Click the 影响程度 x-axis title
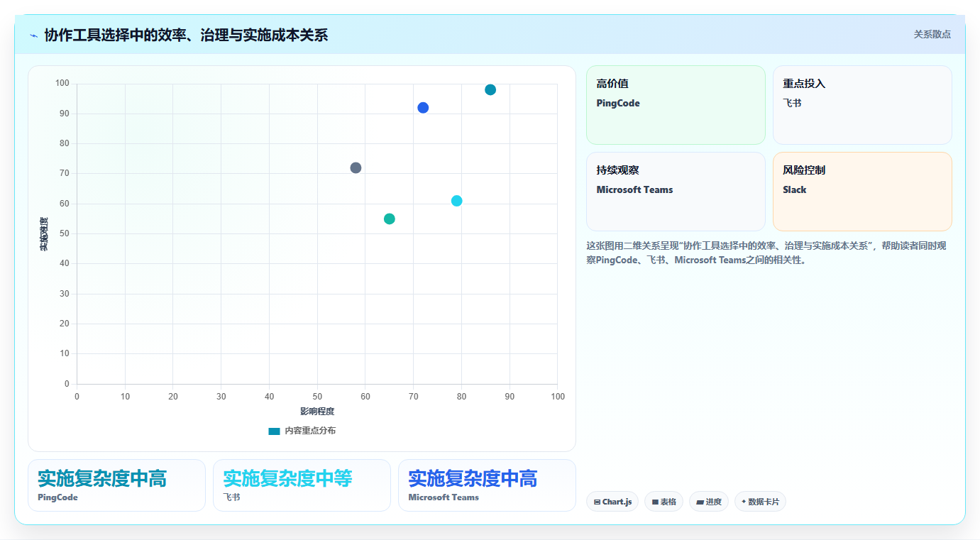The width and height of the screenshot is (980, 540). tap(317, 412)
